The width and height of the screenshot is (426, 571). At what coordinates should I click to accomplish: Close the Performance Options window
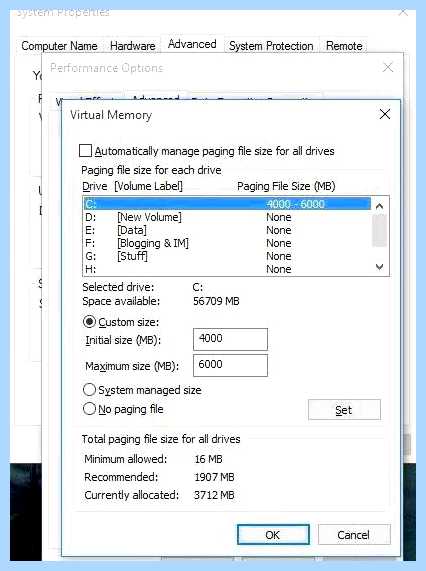(388, 67)
